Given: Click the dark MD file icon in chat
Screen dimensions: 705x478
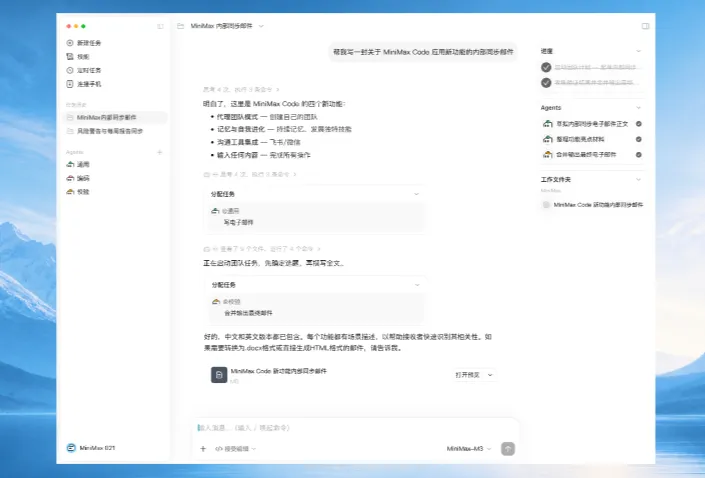Looking at the screenshot, I should [x=219, y=375].
